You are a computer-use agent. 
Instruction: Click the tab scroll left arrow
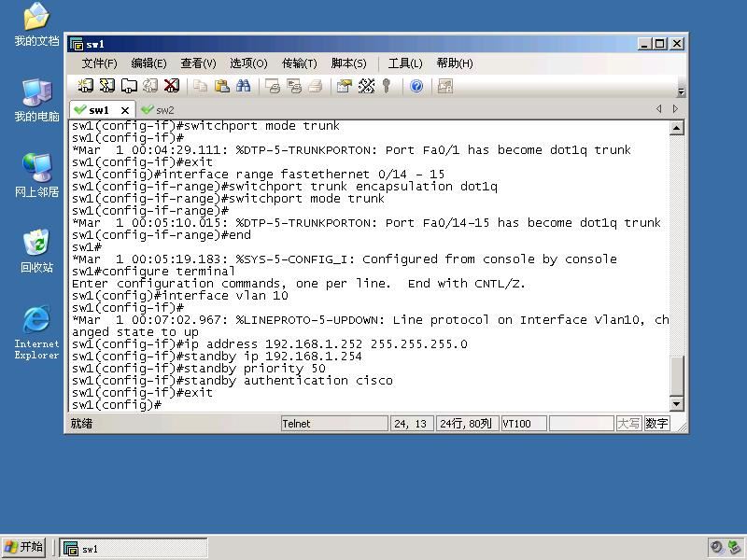pos(659,109)
